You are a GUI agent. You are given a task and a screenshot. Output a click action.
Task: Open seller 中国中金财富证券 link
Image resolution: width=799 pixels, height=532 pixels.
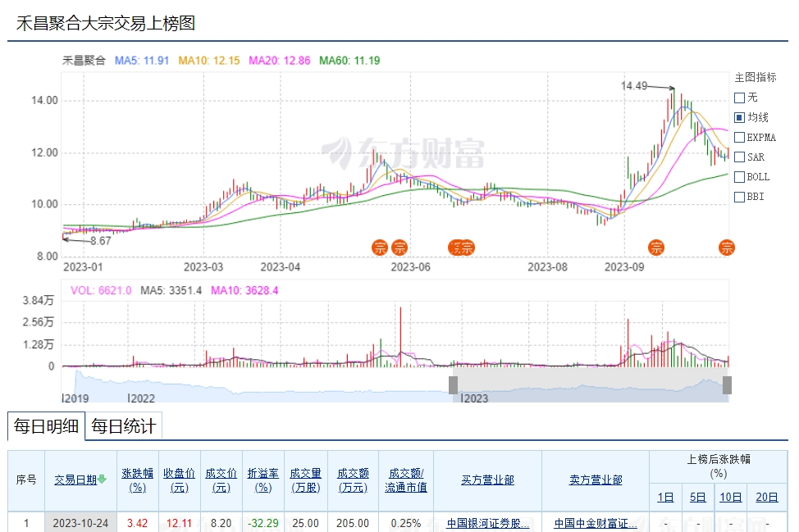[x=595, y=523]
